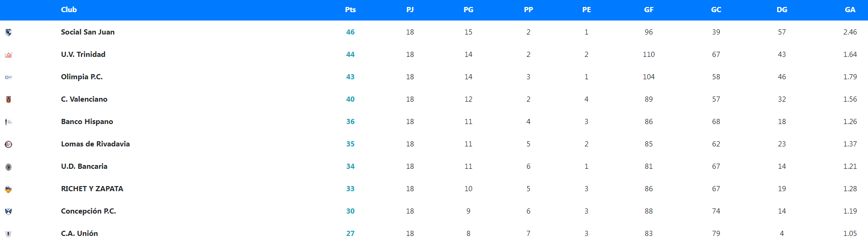Screen dimensions: 868x242
Task: Click the Olimpia P.C. club crest icon
Action: [x=8, y=77]
